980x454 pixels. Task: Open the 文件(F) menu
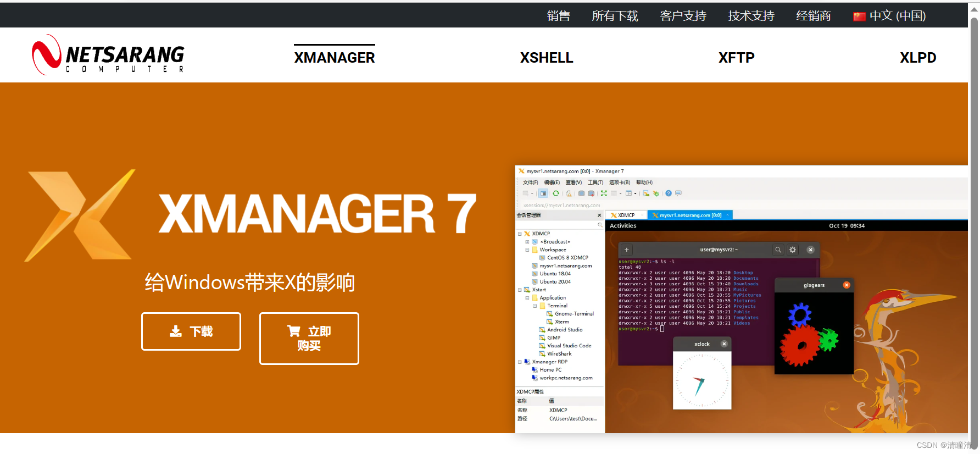pyautogui.click(x=531, y=182)
